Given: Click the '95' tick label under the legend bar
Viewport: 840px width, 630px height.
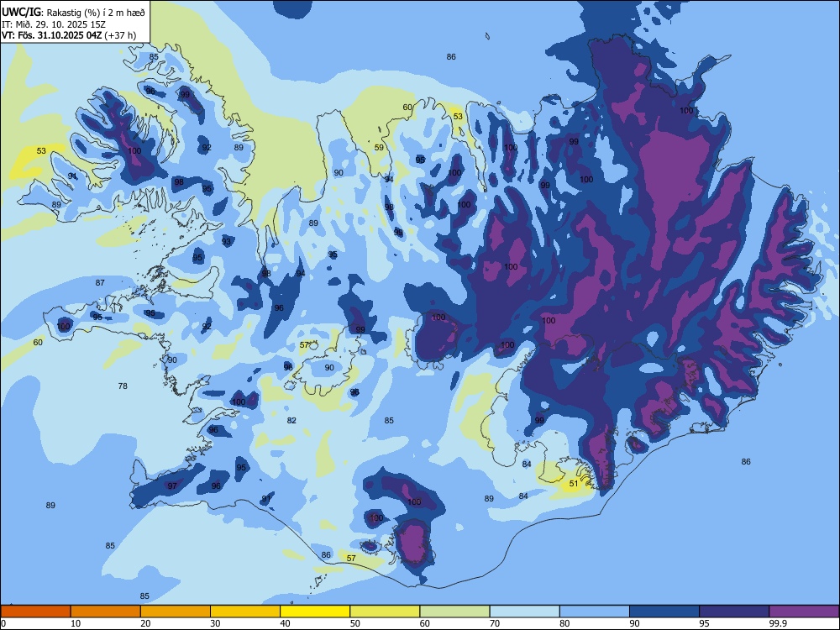Looking at the screenshot, I should [x=704, y=623].
